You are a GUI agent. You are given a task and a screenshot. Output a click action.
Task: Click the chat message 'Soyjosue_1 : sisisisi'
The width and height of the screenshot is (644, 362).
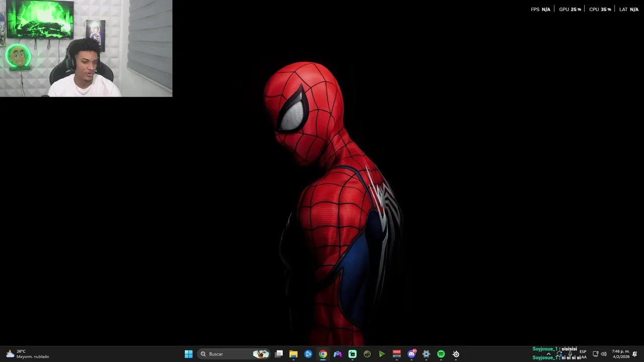[x=554, y=349]
